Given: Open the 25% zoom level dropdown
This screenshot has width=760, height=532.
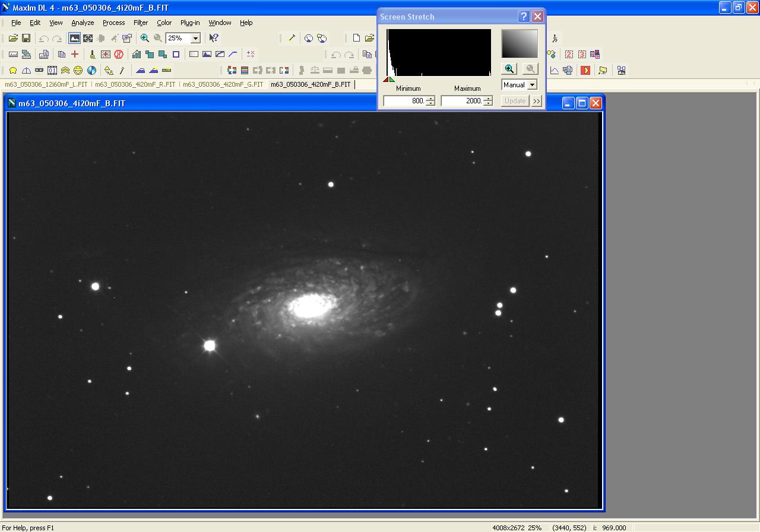Looking at the screenshot, I should pos(195,39).
